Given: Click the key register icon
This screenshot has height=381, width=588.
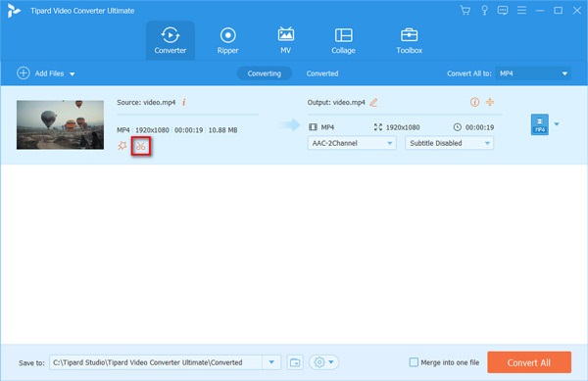Looking at the screenshot, I should [x=484, y=11].
